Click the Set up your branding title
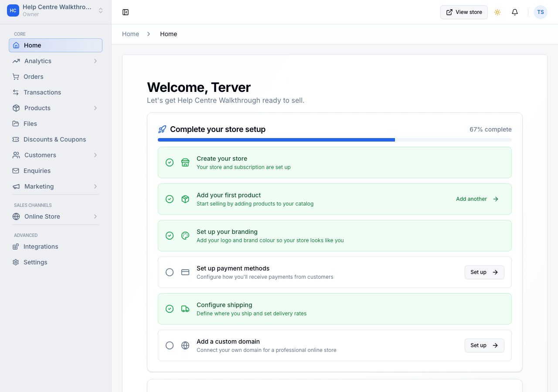Screen dimensions: 558x392 (x=227, y=232)
